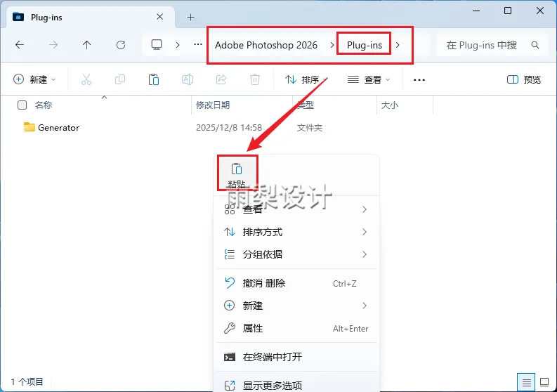Click the Rename toolbar icon
The height and width of the screenshot is (392, 557).
[188, 79]
